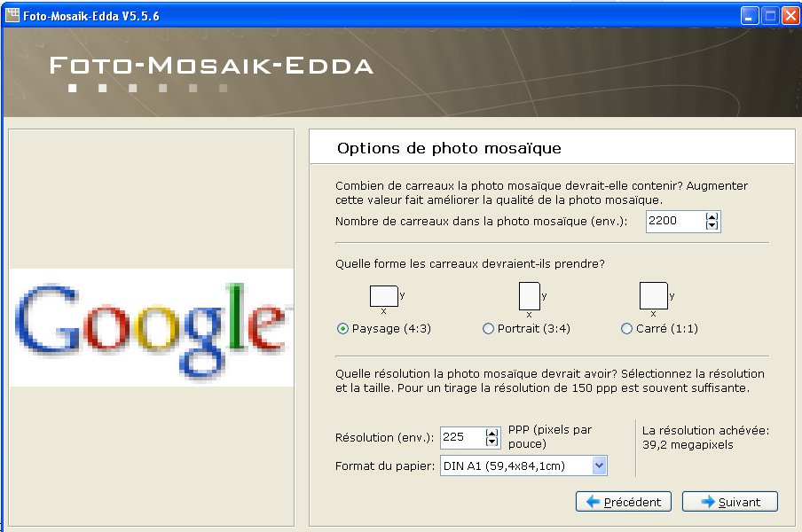This screenshot has height=532, width=802.
Task: Click the 'Format du papier:' label
Action: [385, 466]
